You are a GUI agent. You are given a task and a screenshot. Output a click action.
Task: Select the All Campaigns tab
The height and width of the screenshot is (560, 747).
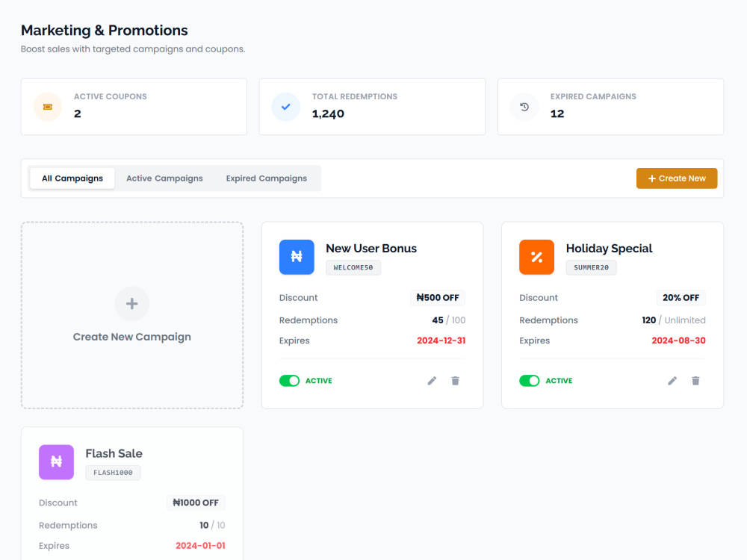click(72, 178)
